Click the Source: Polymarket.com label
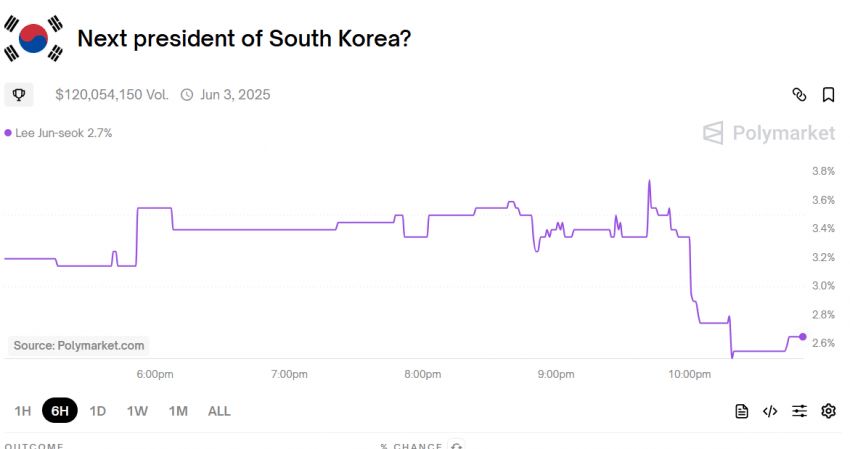 click(x=79, y=345)
